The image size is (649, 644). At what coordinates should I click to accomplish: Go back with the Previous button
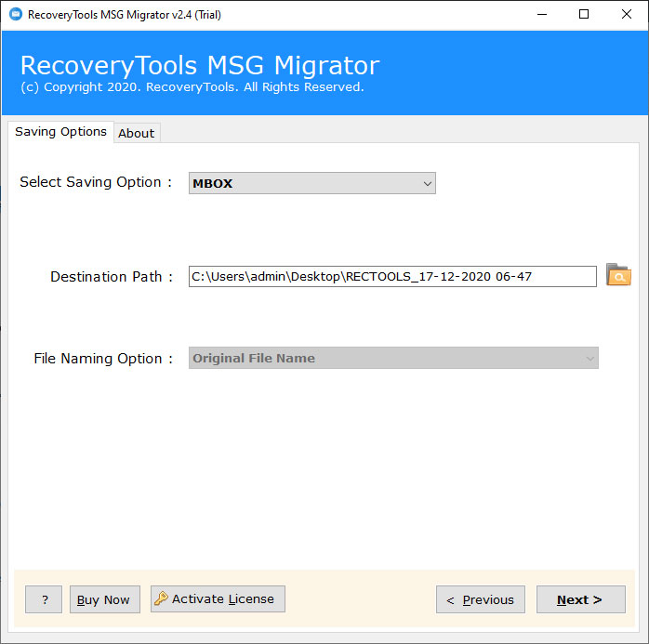481,599
